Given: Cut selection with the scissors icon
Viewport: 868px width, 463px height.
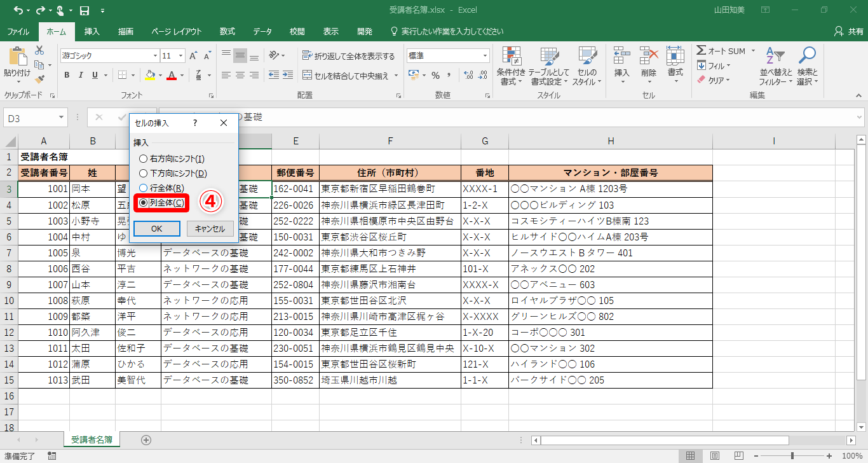Looking at the screenshot, I should 39,50.
